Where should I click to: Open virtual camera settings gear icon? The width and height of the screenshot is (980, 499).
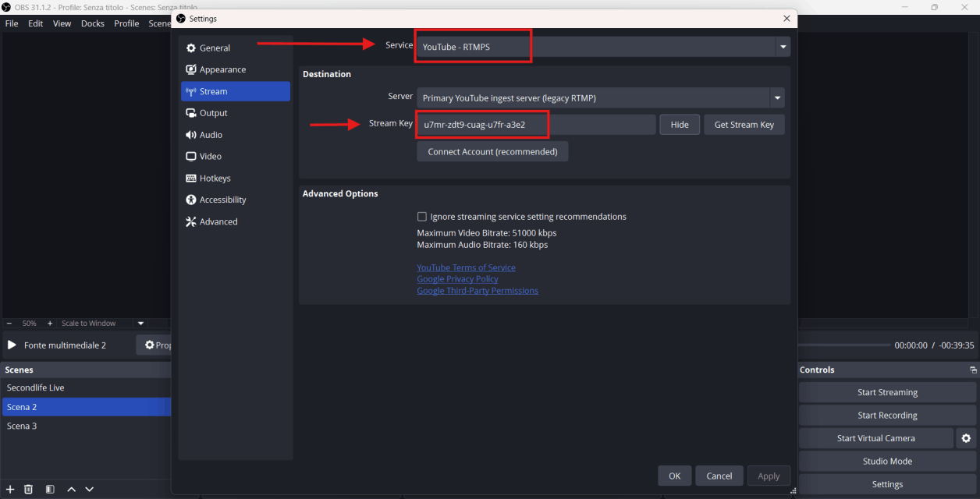[966, 438]
